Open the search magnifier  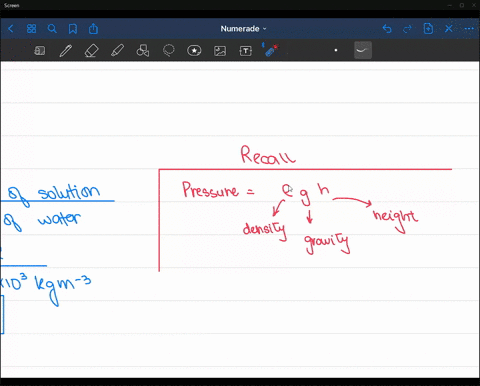(52, 29)
